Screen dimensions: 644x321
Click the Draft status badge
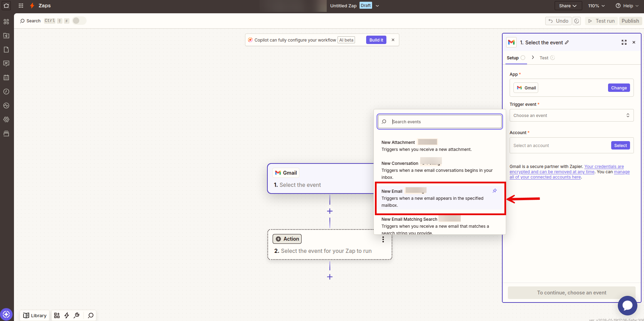pos(366,6)
